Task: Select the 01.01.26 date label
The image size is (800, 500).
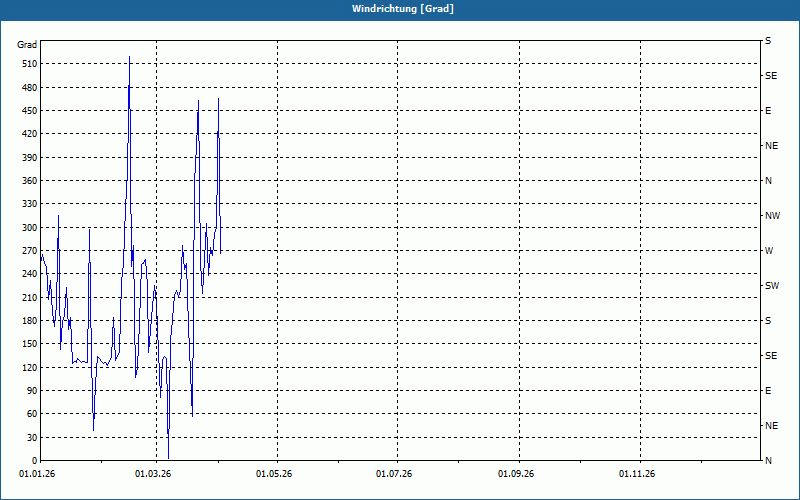Action: 37,473
